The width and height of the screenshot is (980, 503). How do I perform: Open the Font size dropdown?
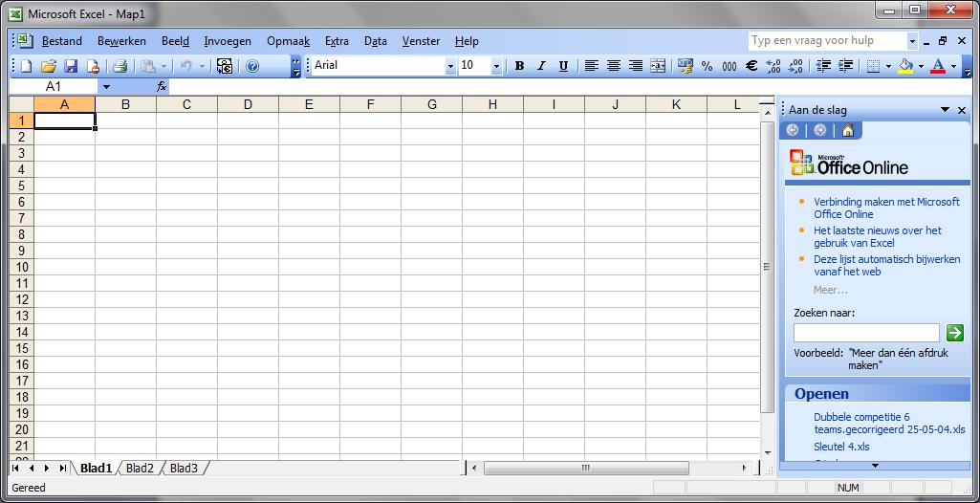pos(496,66)
